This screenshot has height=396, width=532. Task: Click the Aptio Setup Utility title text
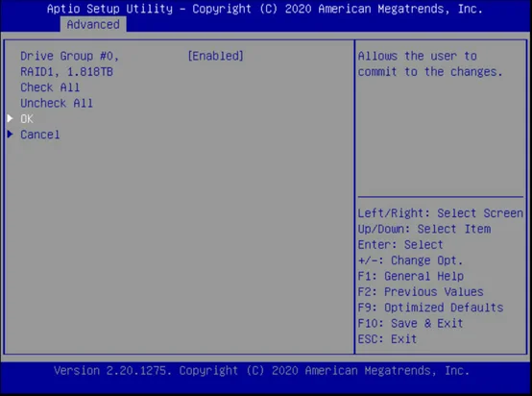(x=265, y=9)
